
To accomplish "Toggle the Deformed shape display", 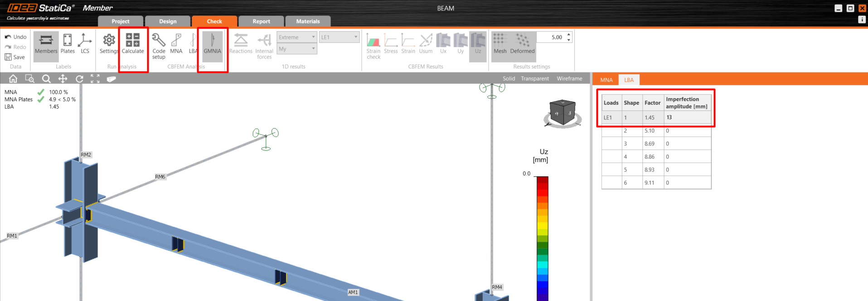I will [522, 44].
